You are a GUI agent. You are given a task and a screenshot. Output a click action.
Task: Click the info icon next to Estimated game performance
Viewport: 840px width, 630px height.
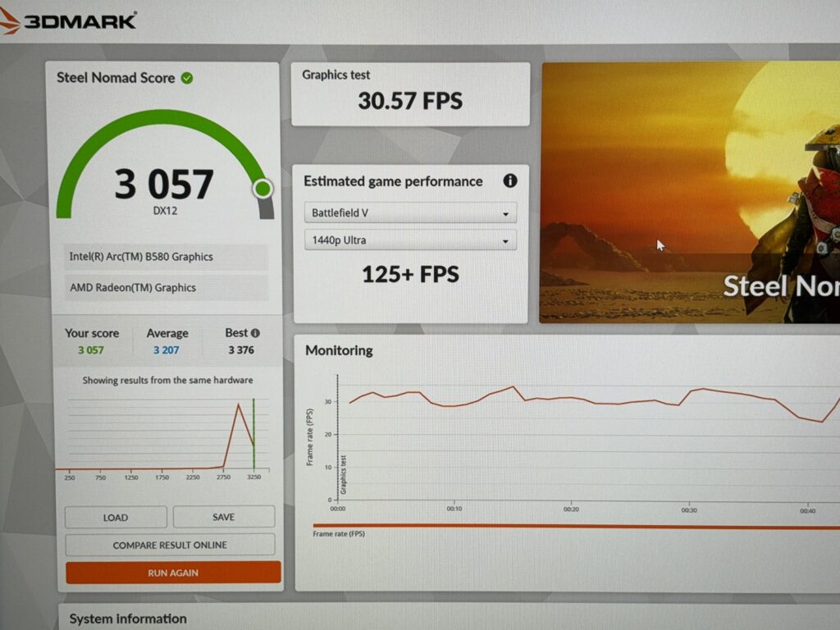[x=509, y=181]
